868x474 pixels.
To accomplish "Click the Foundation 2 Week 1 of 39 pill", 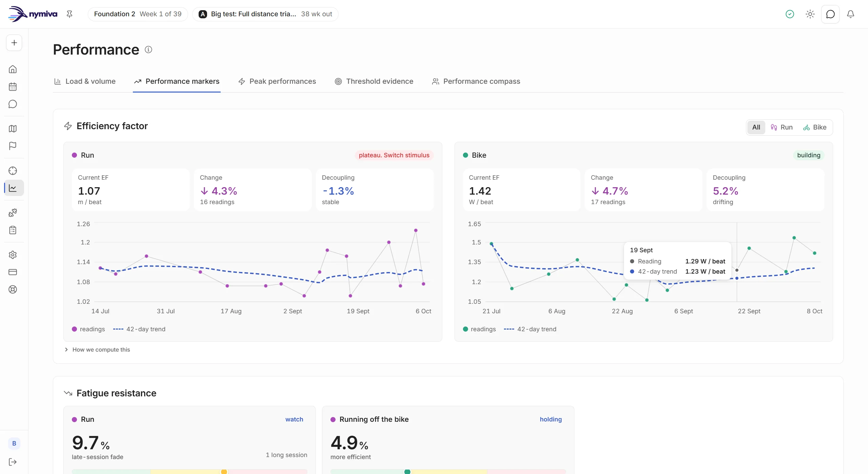I will 138,14.
